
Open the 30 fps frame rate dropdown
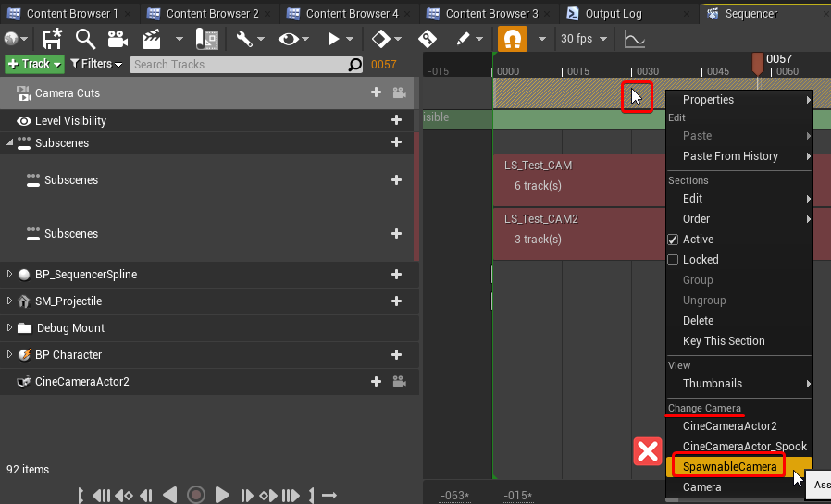[x=584, y=39]
